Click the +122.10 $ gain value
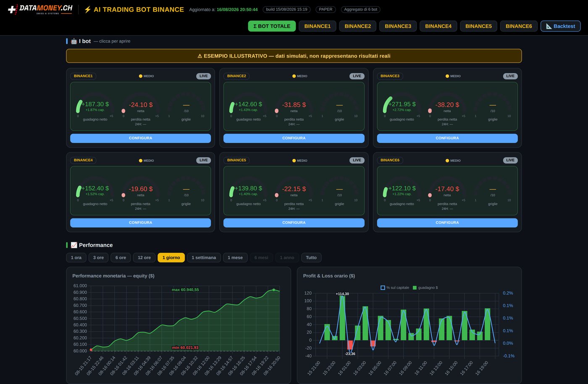 [402, 188]
